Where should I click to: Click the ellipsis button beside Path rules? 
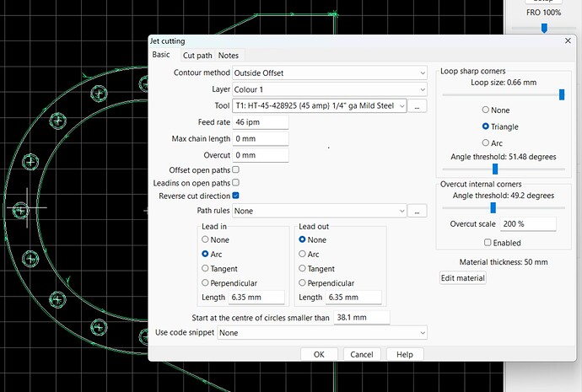pos(418,211)
